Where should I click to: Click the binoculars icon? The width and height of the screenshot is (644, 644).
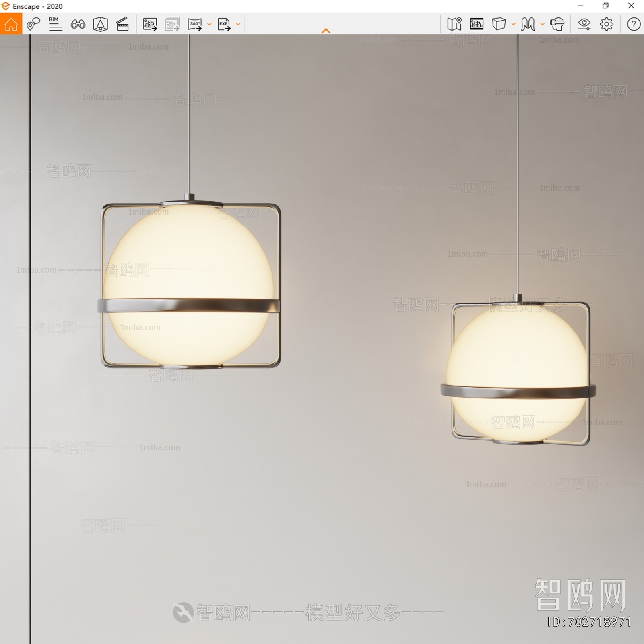click(x=78, y=24)
